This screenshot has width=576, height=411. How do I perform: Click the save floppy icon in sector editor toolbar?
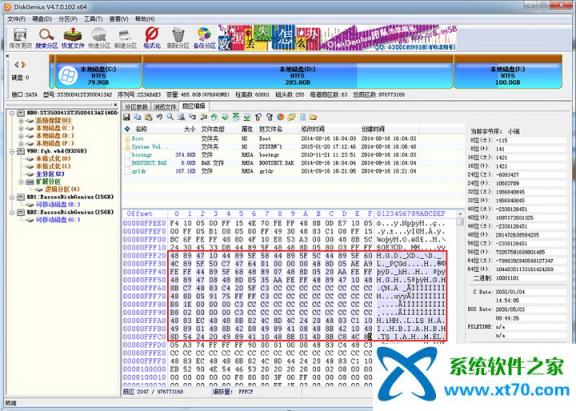click(127, 117)
